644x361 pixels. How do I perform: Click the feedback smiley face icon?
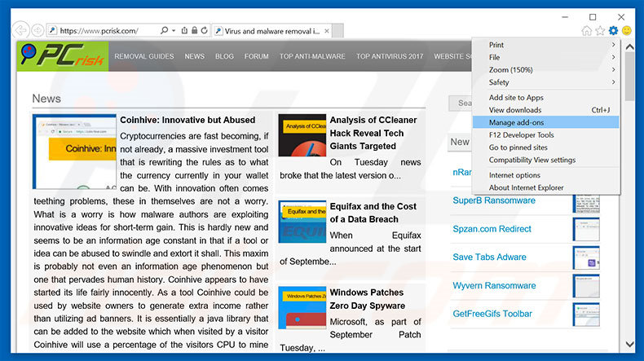[627, 31]
